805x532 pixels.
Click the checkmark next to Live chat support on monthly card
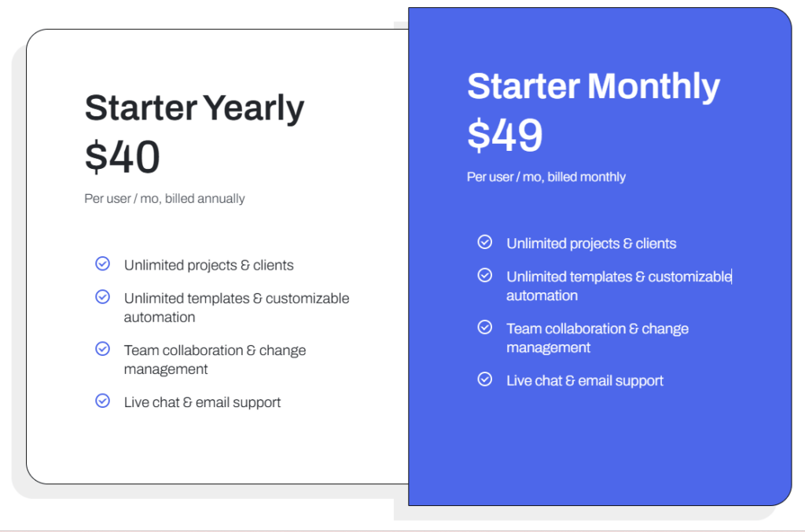(485, 379)
